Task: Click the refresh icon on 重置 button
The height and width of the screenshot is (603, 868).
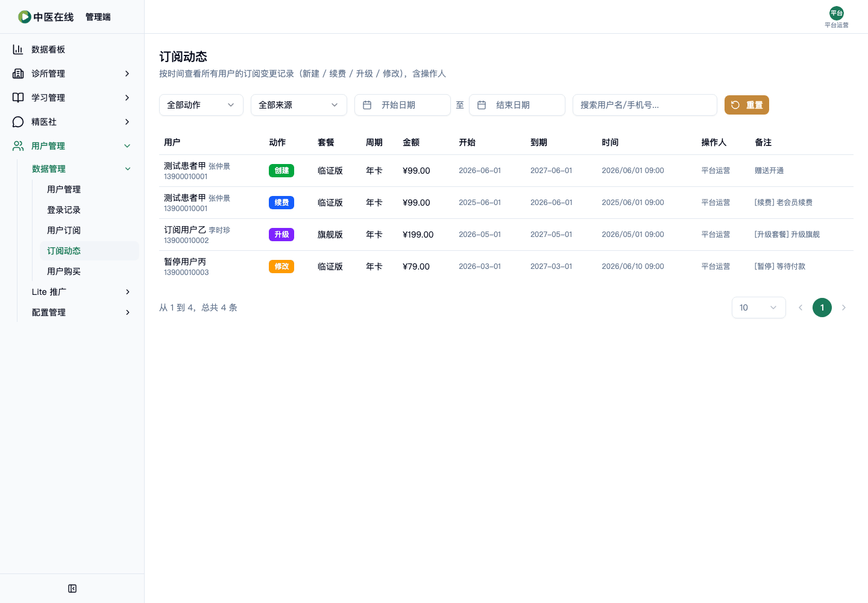Action: [x=735, y=105]
